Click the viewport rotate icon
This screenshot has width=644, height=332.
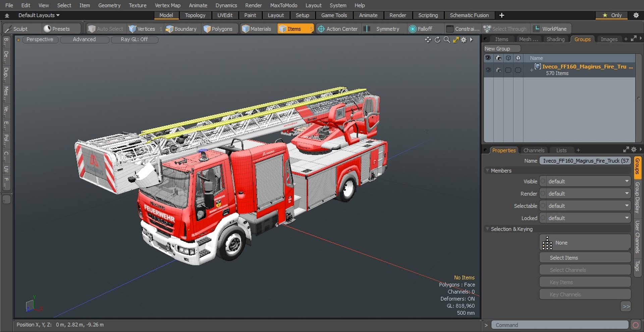pyautogui.click(x=437, y=40)
